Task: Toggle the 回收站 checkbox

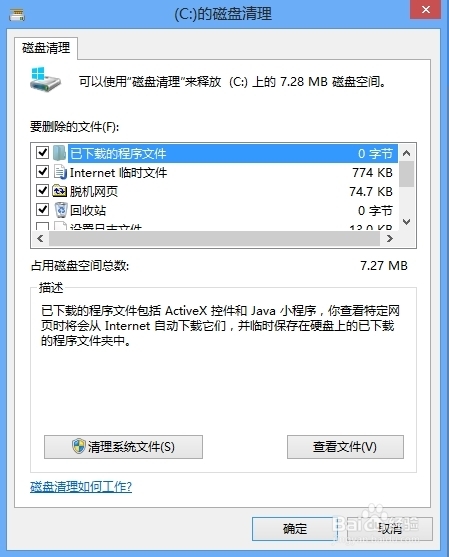Action: click(x=43, y=210)
